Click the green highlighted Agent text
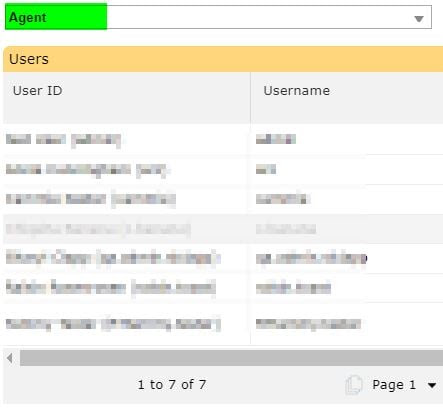This screenshot has height=409, width=443. coord(28,17)
